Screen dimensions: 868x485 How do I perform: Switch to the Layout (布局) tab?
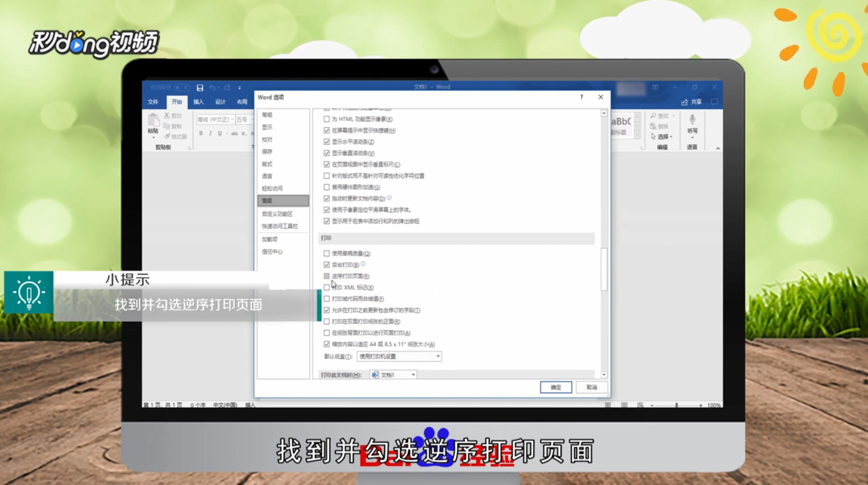[x=242, y=102]
